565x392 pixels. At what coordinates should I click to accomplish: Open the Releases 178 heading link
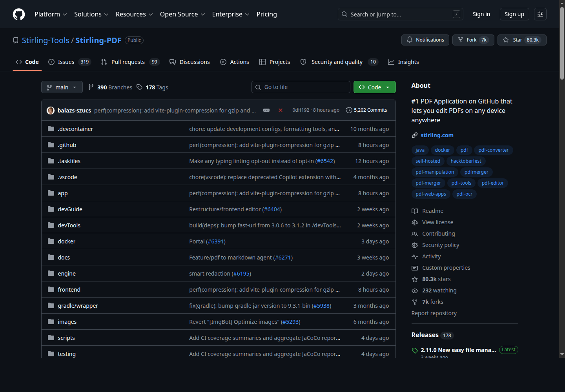(x=432, y=335)
